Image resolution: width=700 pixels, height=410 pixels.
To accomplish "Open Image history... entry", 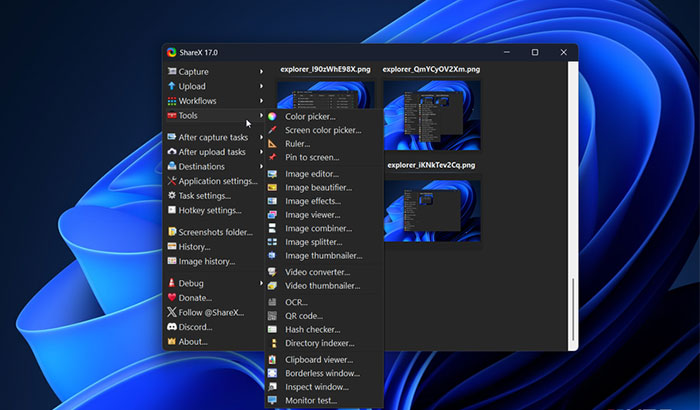I will (x=215, y=261).
